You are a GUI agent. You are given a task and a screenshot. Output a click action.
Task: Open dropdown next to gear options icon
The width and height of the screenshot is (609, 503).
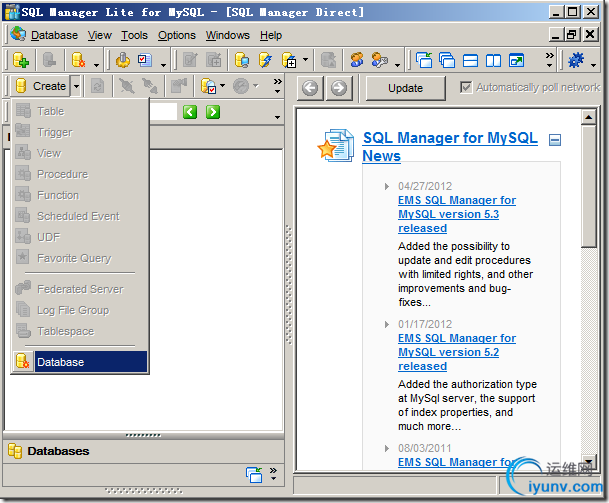click(x=593, y=65)
